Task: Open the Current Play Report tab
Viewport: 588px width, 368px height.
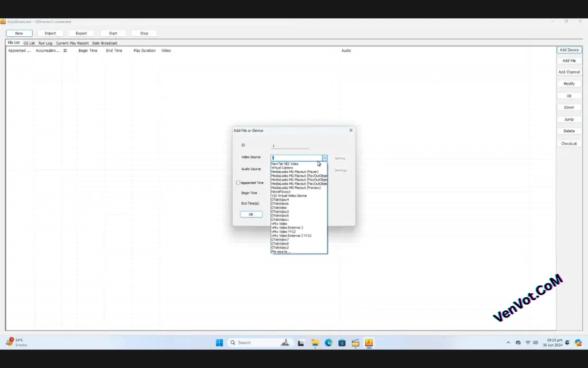Action: point(72,43)
